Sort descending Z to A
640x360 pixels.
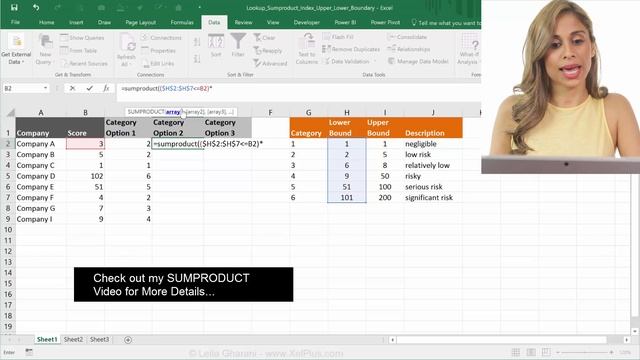point(197,59)
